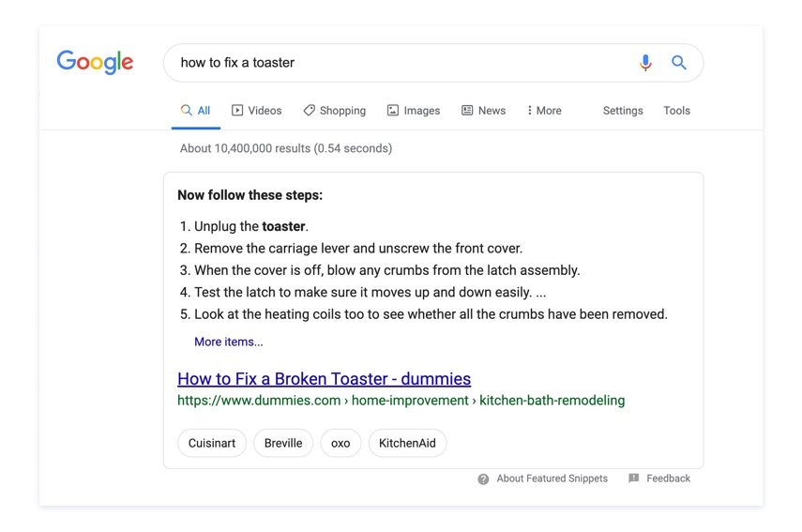This screenshot has height=532, width=802.
Task: Click the Google logo
Action: click(95, 62)
